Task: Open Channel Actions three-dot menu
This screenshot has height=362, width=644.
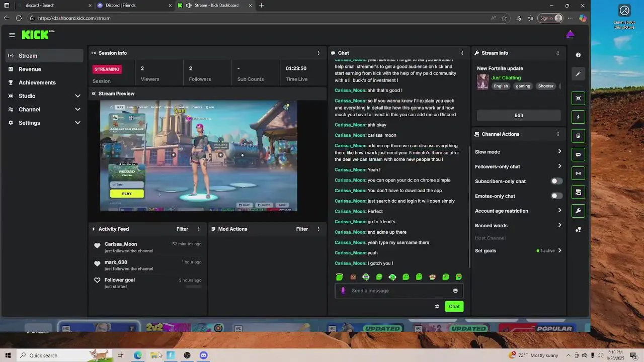Action: (558, 134)
